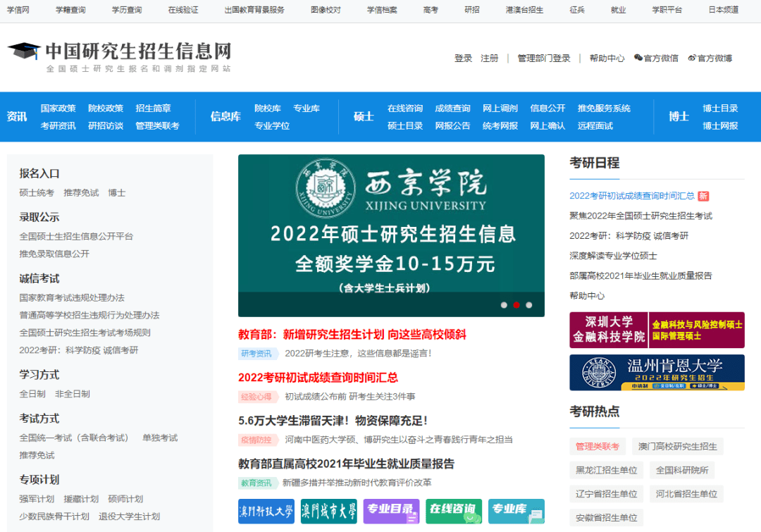Click 非全日制 under 学习方式

click(73, 394)
